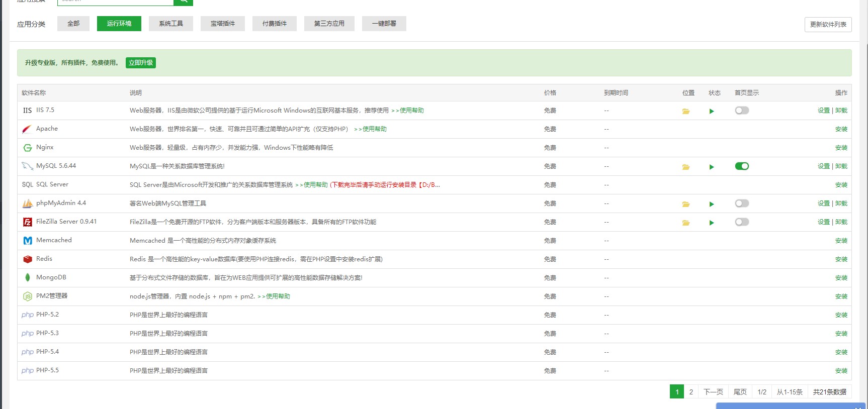The image size is (868, 409).
Task: Click MySQL 5.6.44 status play icon
Action: click(x=712, y=167)
